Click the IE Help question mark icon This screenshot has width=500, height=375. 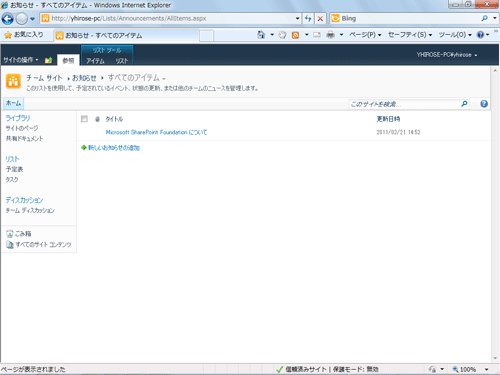pyautogui.click(x=480, y=35)
